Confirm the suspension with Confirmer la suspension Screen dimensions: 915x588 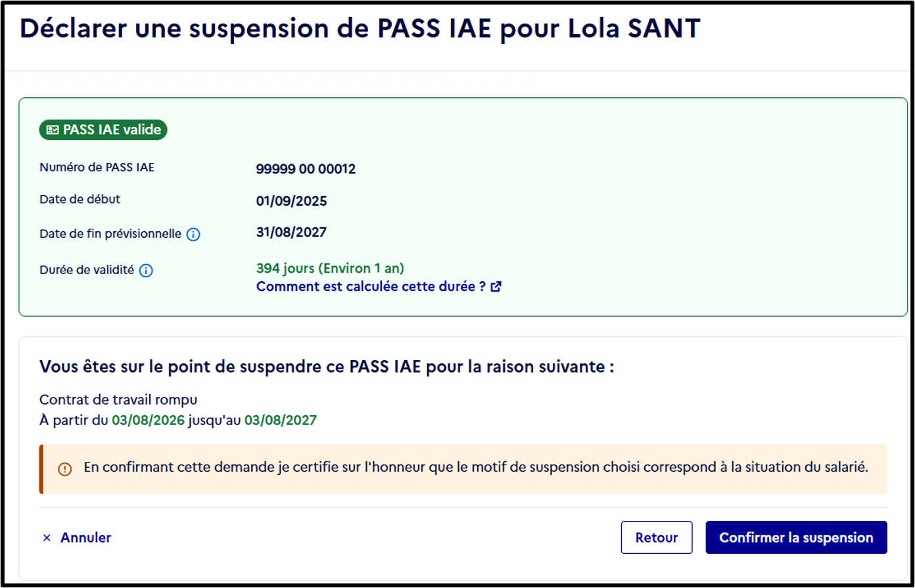(x=796, y=537)
